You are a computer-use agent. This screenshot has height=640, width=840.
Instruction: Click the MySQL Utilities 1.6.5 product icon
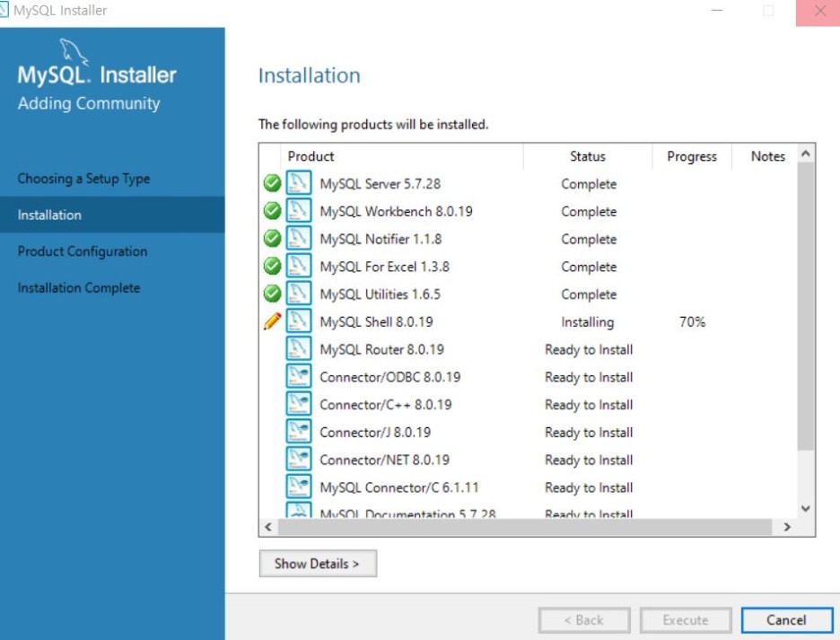click(298, 294)
